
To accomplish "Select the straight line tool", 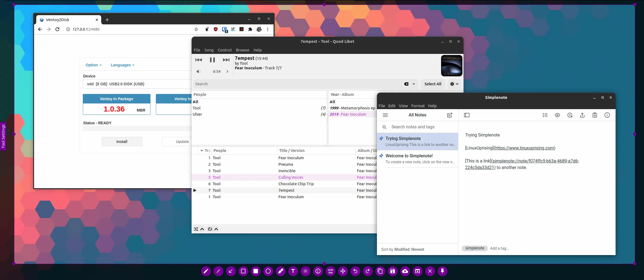I will pos(218,271).
